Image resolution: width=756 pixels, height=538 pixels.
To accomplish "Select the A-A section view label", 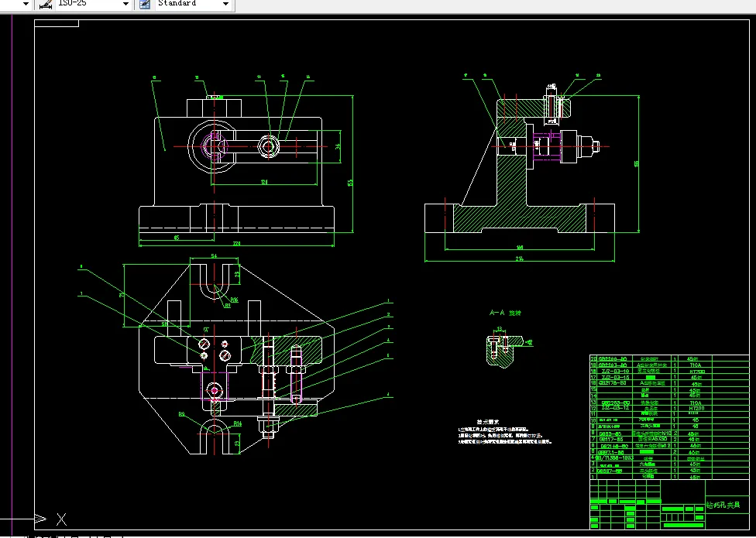I will click(x=505, y=313).
